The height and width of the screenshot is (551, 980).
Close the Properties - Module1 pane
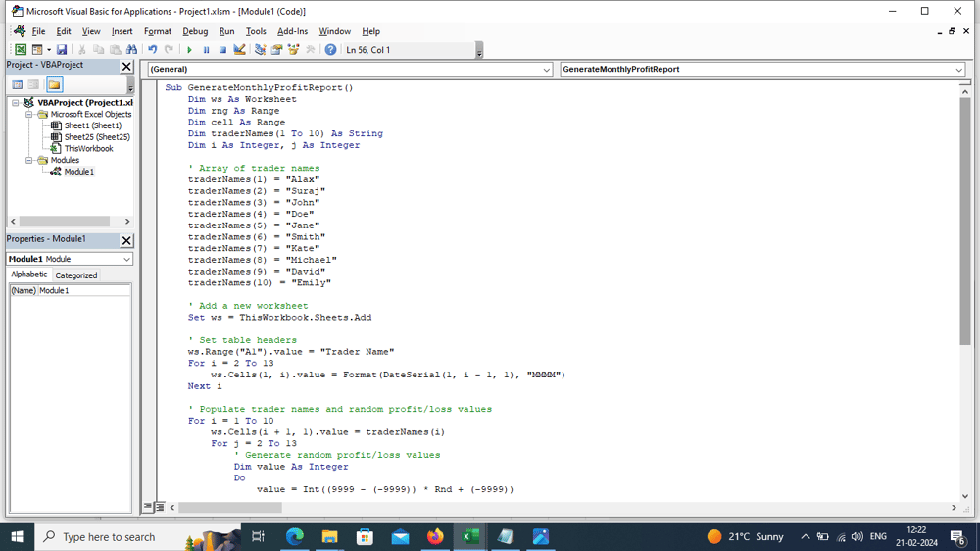[x=126, y=240]
